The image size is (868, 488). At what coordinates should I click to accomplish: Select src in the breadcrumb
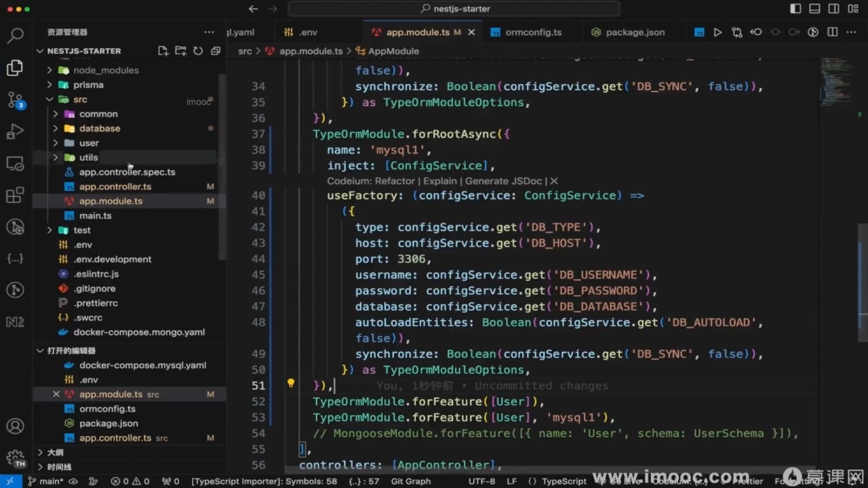tap(245, 51)
